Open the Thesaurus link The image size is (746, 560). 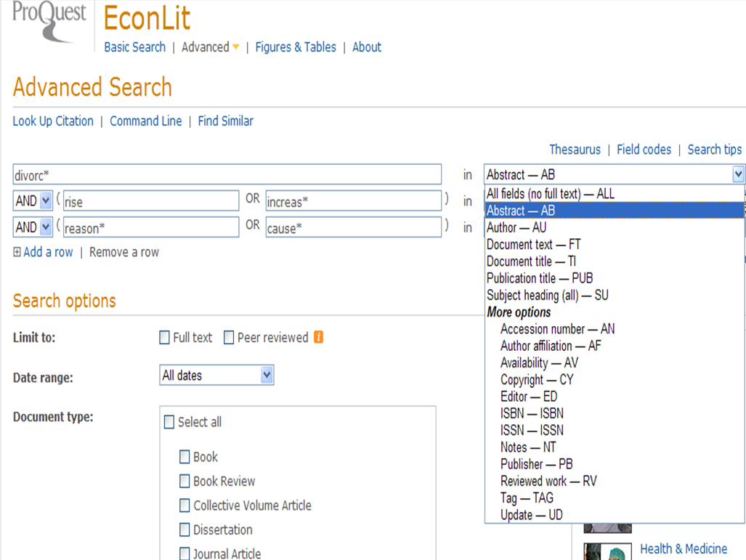[575, 150]
